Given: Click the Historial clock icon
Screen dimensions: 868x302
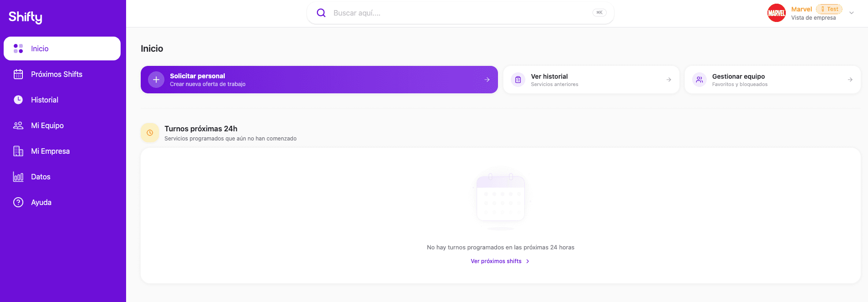Looking at the screenshot, I should (x=18, y=100).
